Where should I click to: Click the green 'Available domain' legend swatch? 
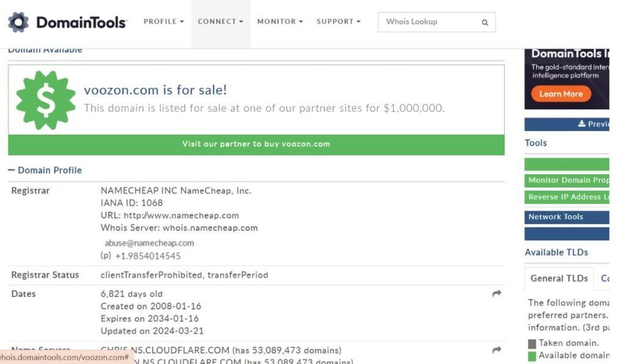[x=532, y=356]
